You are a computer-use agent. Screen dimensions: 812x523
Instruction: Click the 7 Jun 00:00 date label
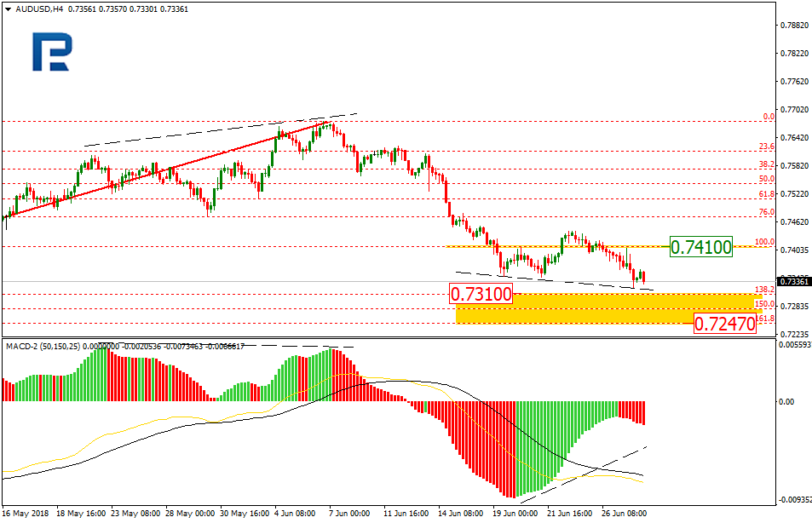click(x=349, y=514)
